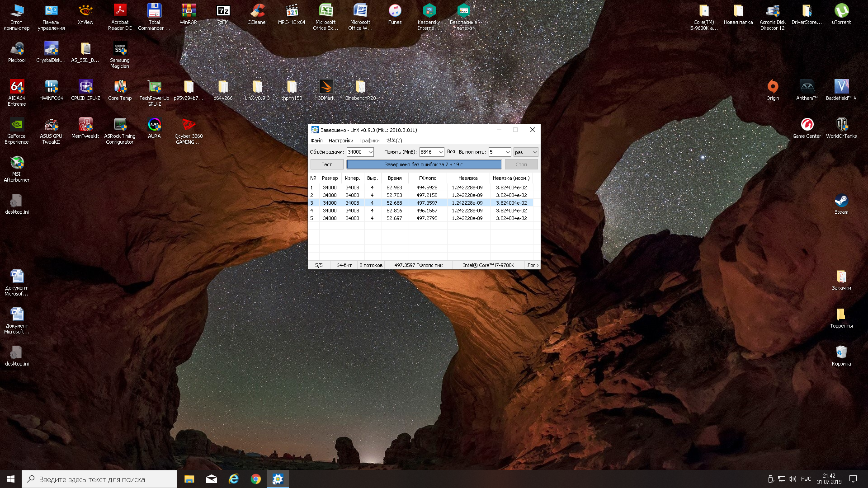Open HWiNFO64 desktop icon
Screen dimensions: 868x488
(x=51, y=87)
